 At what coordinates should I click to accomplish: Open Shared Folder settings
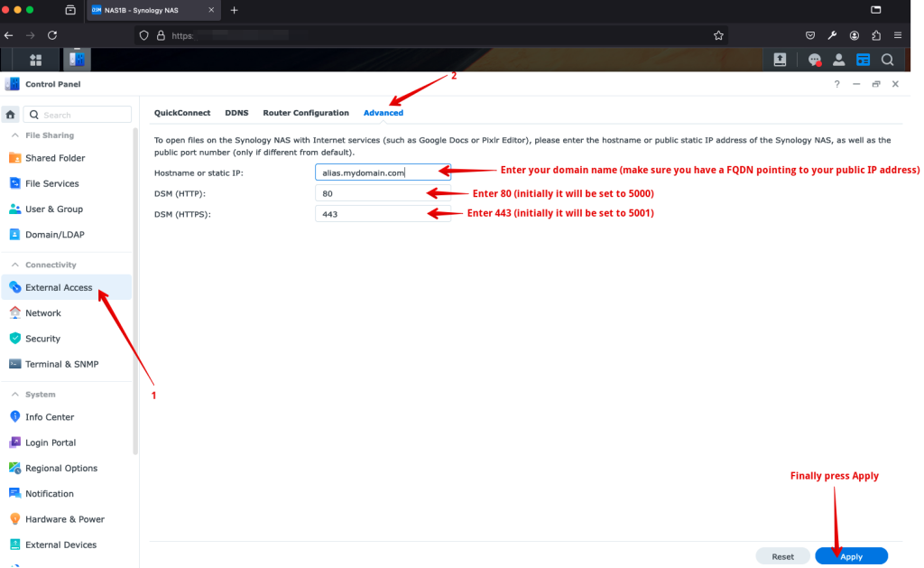point(67,158)
